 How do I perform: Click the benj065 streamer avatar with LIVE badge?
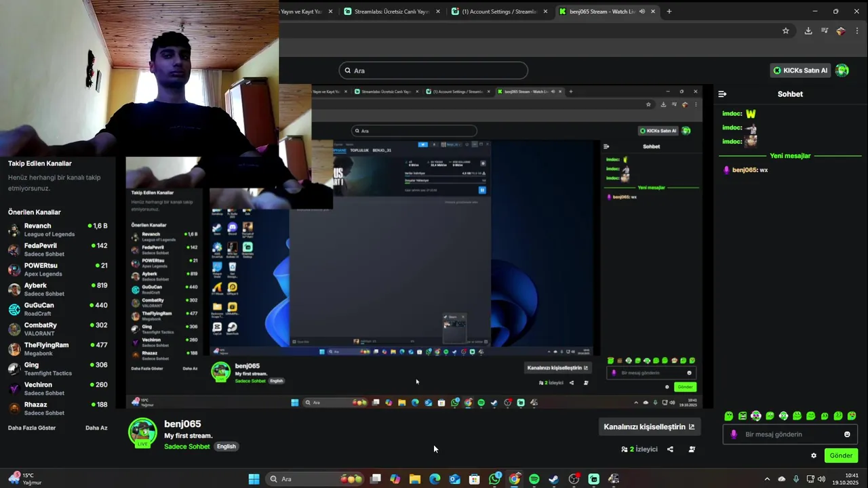coord(142,433)
